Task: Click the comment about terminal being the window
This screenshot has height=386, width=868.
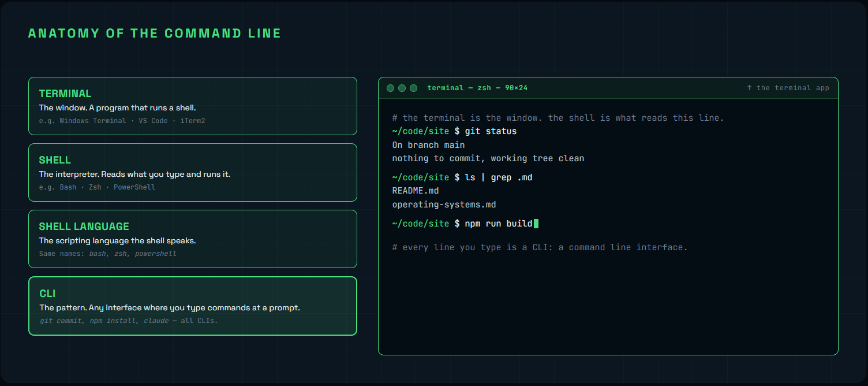Action: [558, 118]
